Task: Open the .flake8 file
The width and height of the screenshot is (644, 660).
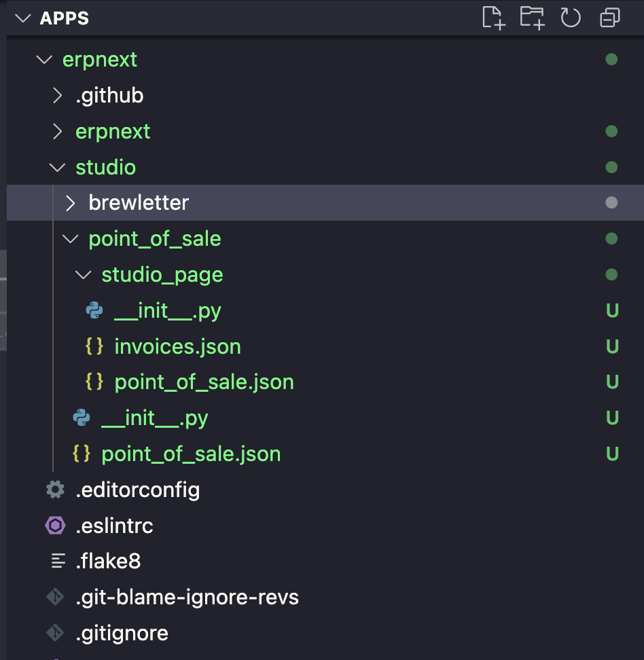Action: click(108, 561)
